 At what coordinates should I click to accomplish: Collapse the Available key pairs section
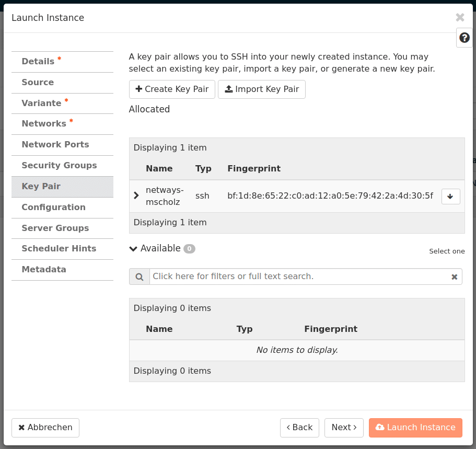point(134,249)
